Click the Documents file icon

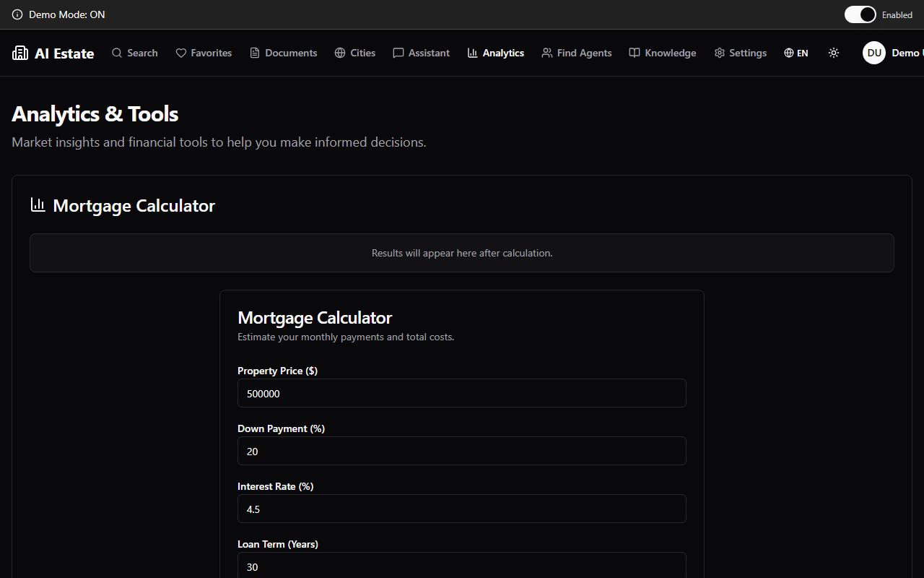click(255, 53)
